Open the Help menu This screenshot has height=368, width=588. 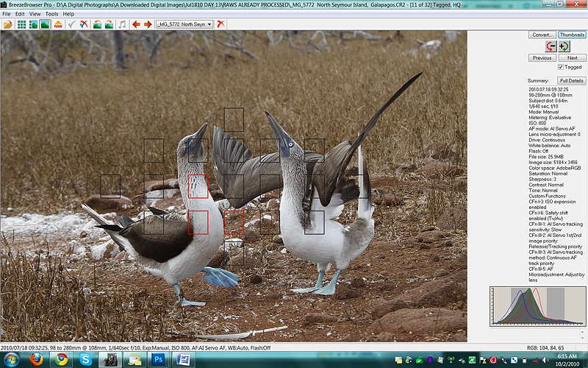(x=68, y=14)
